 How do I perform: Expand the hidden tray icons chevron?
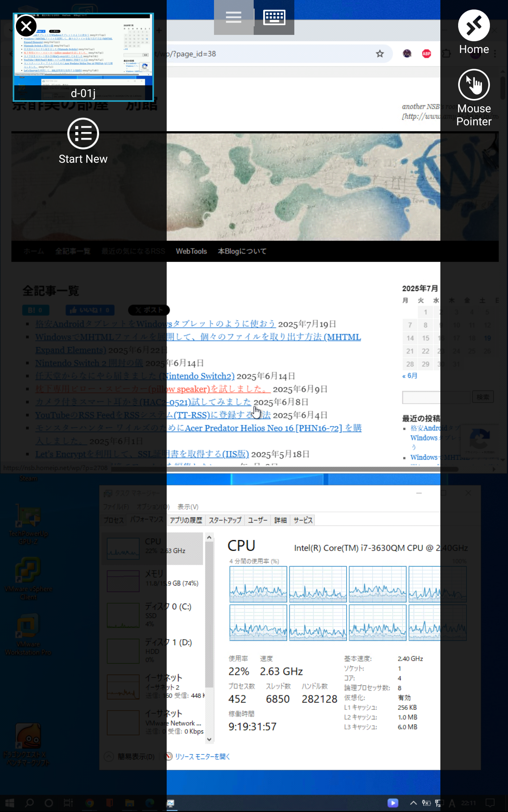coord(413,803)
